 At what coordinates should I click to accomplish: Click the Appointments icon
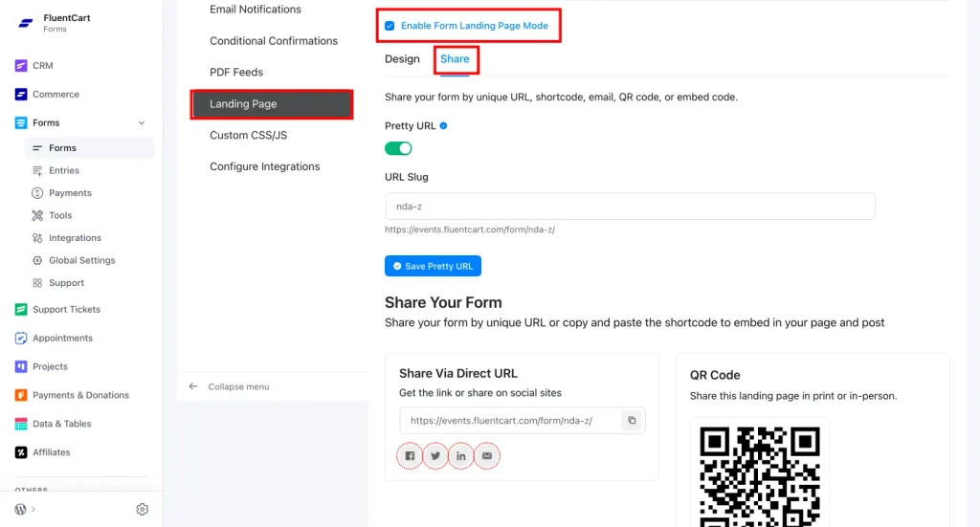(21, 338)
